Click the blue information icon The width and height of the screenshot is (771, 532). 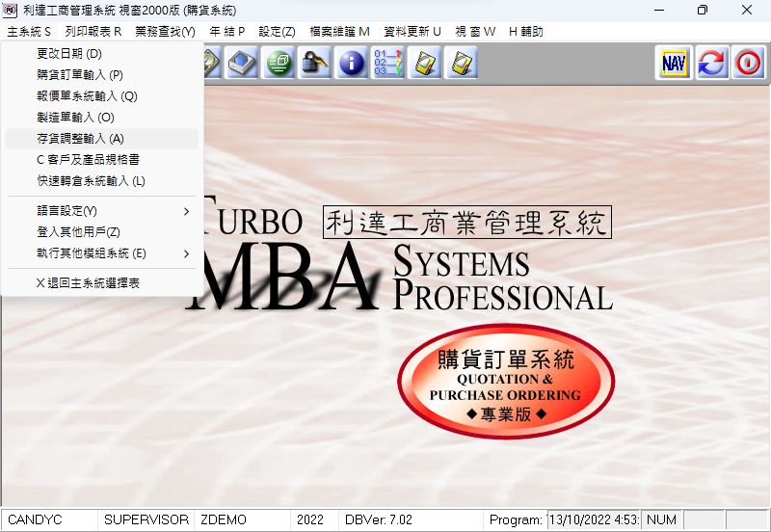tap(351, 63)
